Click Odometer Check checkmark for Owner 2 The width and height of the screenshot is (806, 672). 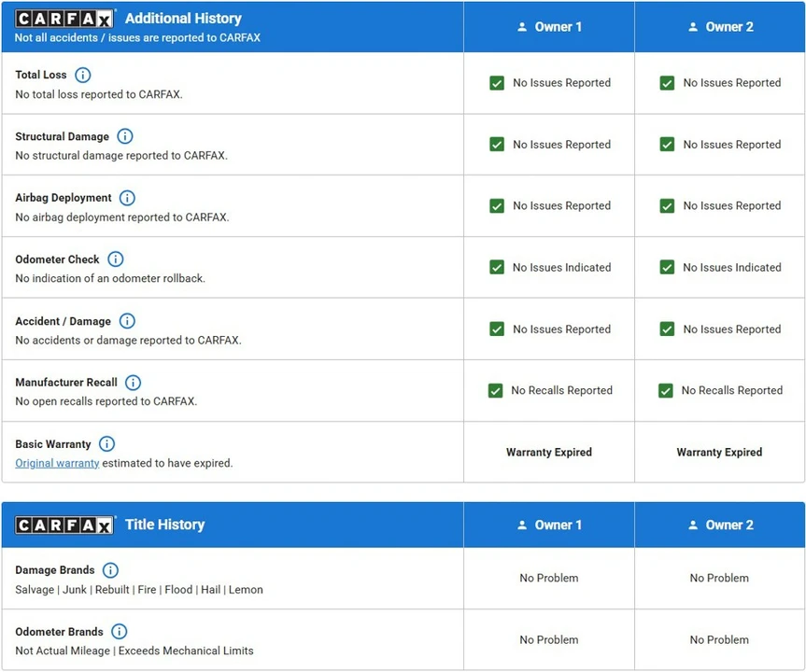[667, 267]
